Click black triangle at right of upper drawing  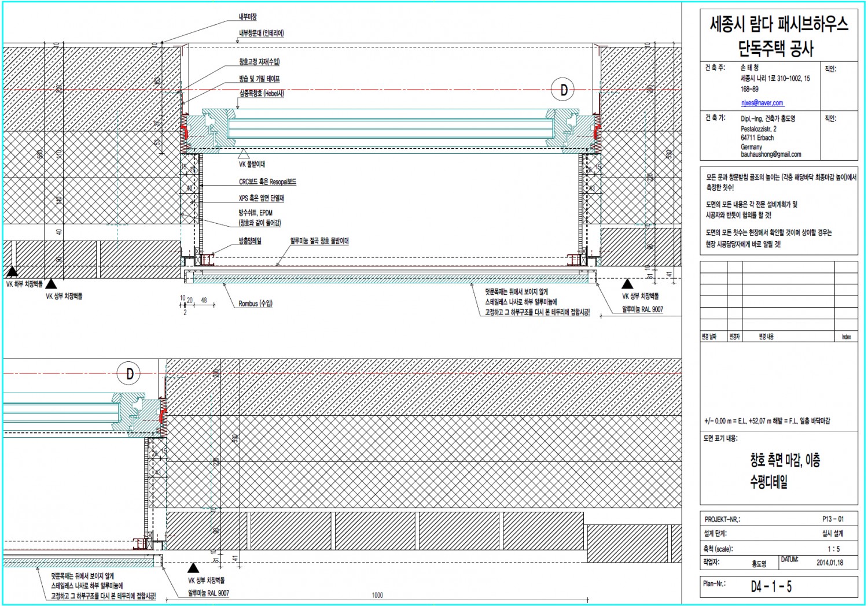click(627, 284)
